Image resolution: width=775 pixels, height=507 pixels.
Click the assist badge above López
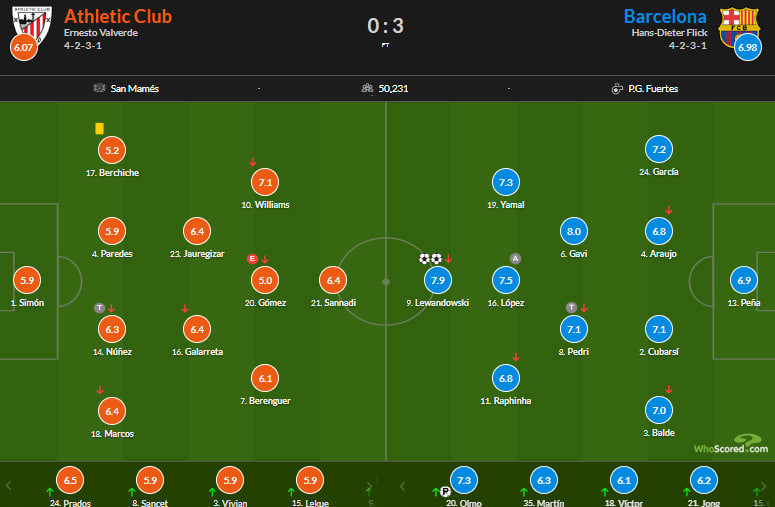pos(515,258)
